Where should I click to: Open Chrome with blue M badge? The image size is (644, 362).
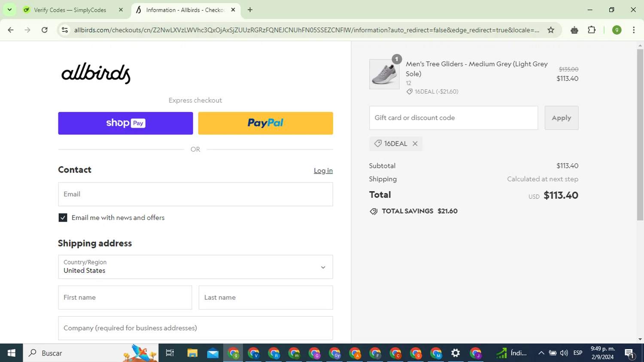436,353
